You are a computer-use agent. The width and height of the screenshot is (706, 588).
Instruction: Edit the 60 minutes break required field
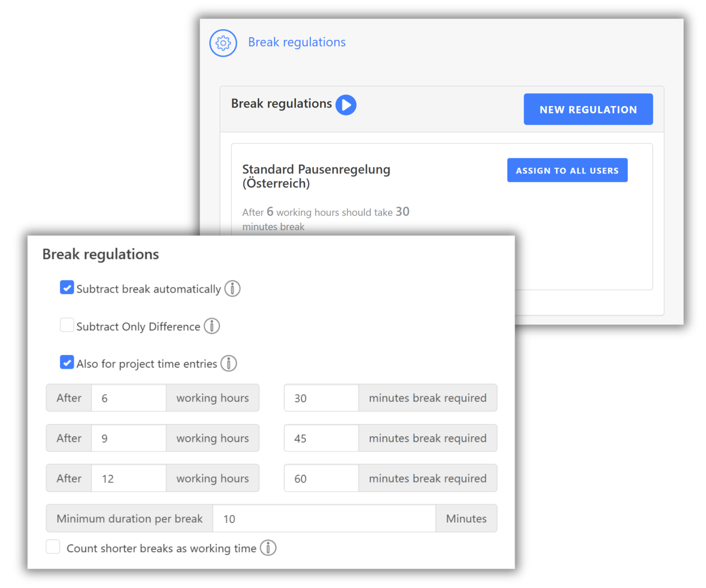click(321, 478)
